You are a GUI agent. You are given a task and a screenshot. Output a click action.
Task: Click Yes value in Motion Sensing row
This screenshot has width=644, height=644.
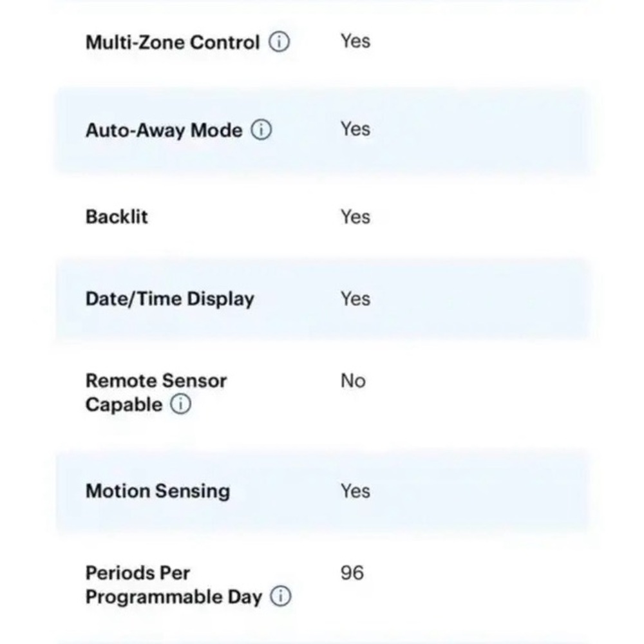[355, 491]
